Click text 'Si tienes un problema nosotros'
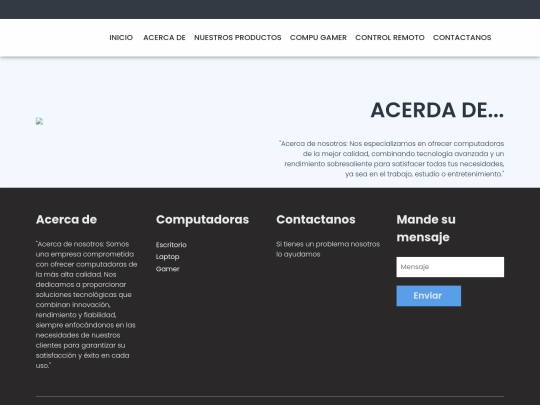This screenshot has height=405, width=540. [x=328, y=244]
